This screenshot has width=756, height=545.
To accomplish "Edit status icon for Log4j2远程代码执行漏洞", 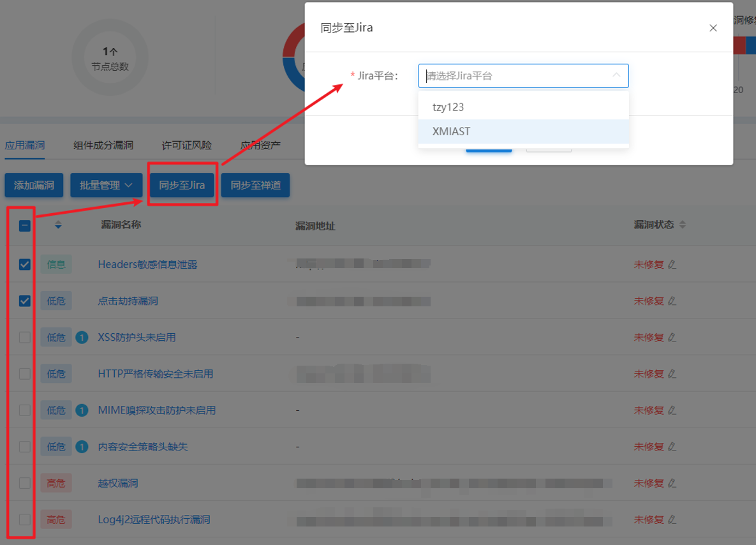I will coord(672,519).
